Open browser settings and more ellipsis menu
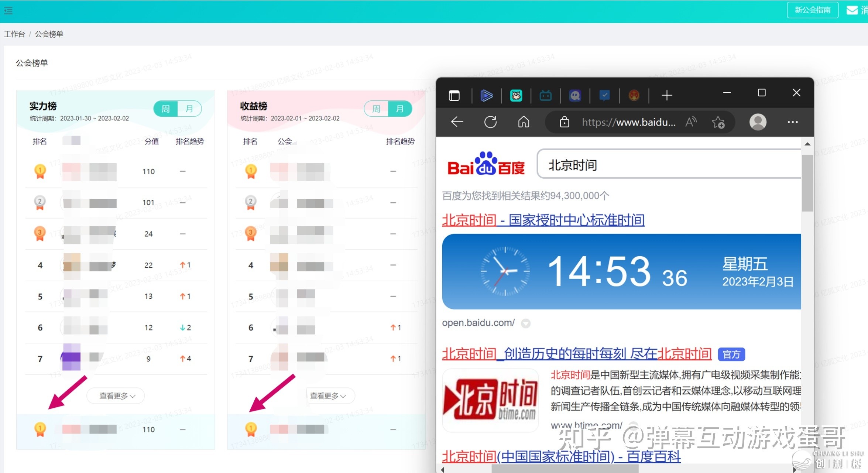This screenshot has height=473, width=868. tap(793, 122)
